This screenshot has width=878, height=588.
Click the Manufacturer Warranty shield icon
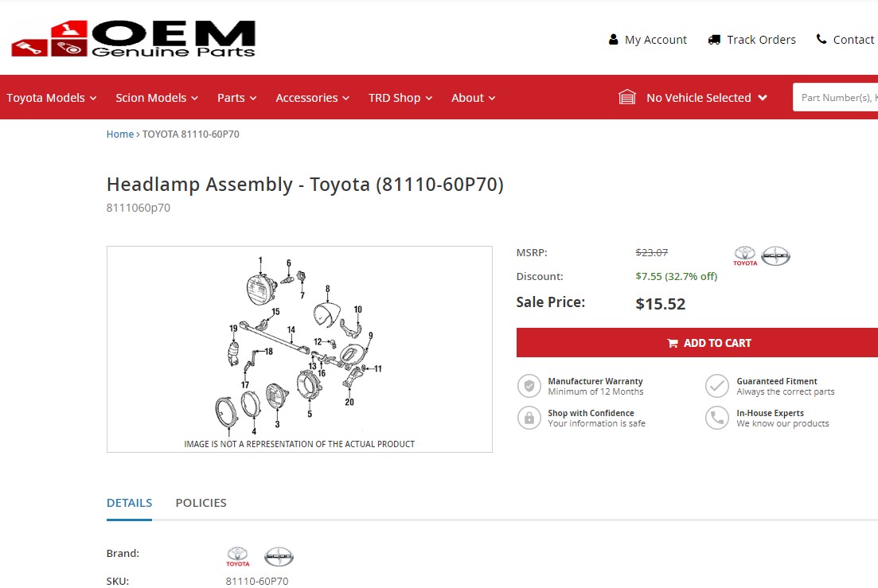(529, 387)
